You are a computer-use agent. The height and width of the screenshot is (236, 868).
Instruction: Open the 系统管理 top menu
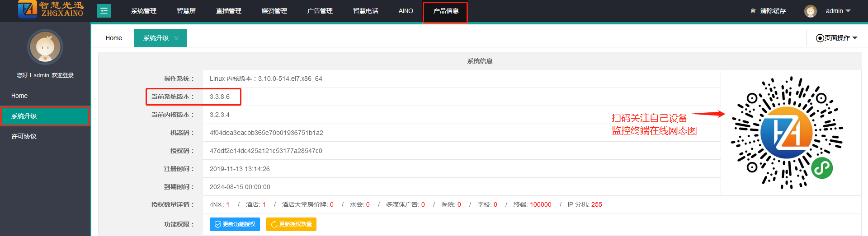click(144, 11)
